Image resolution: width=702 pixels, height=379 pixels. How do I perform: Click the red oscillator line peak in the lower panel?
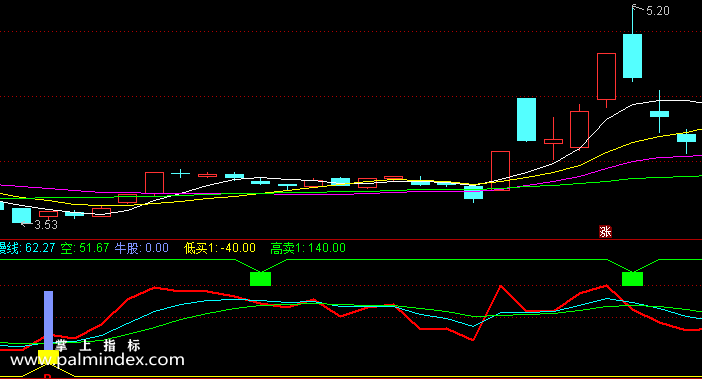501,286
